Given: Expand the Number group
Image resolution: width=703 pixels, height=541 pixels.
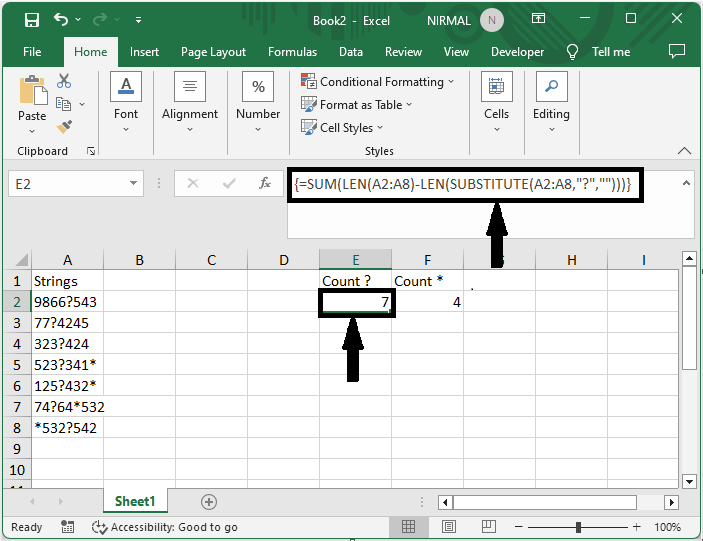Looking at the screenshot, I should tap(258, 103).
